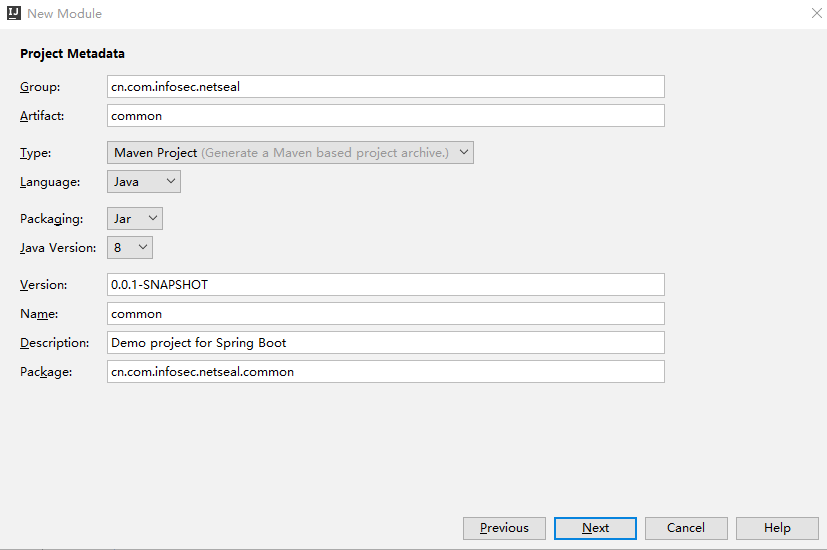Open the Type dropdown showing Maven Project
Viewport: 827px width, 550px height.
pos(290,152)
